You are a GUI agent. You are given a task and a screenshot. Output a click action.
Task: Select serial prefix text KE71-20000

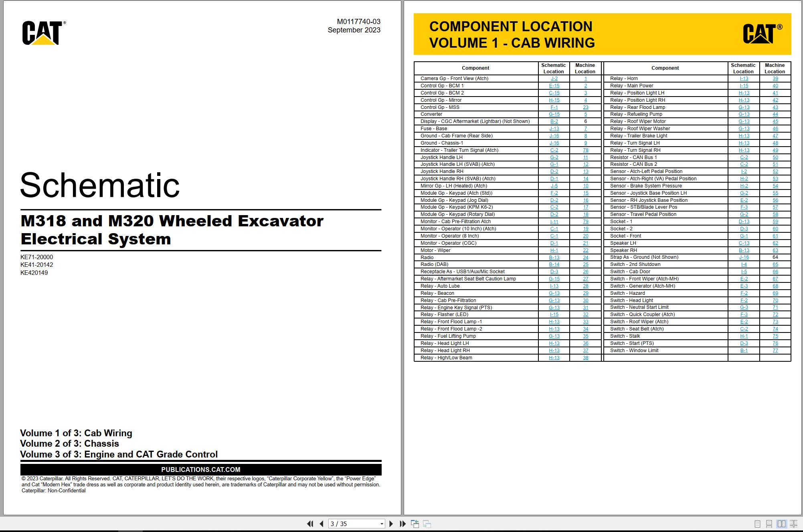point(36,257)
